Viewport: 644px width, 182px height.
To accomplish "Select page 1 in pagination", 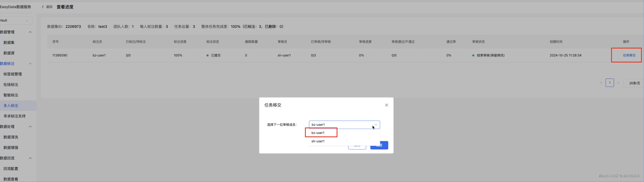I will (609, 83).
